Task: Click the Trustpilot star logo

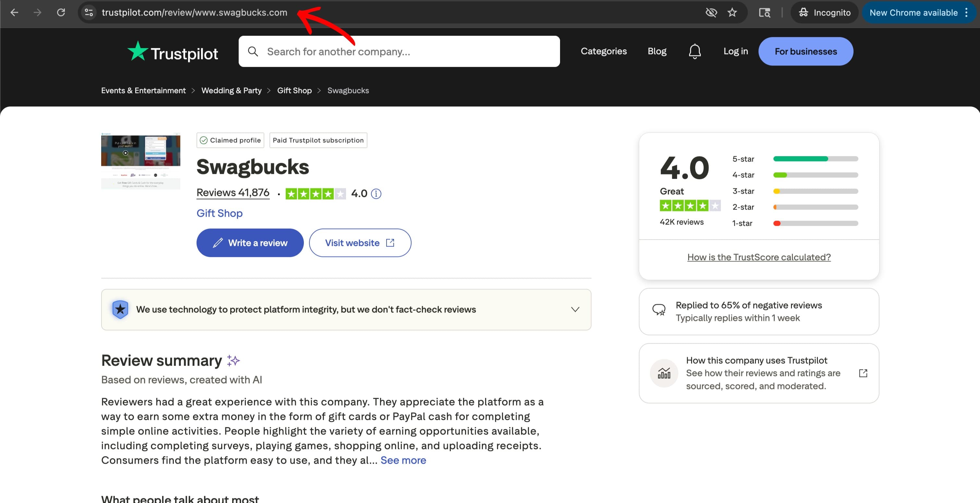Action: point(138,51)
